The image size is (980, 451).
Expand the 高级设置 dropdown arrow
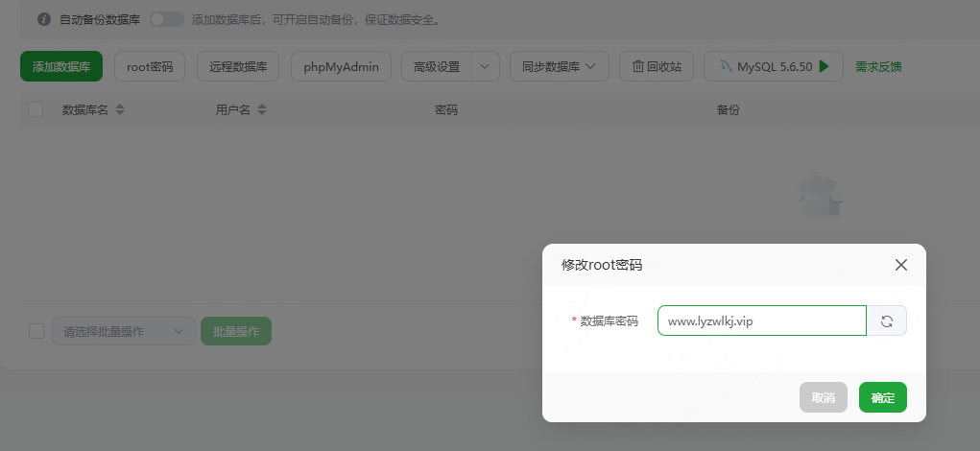486,66
